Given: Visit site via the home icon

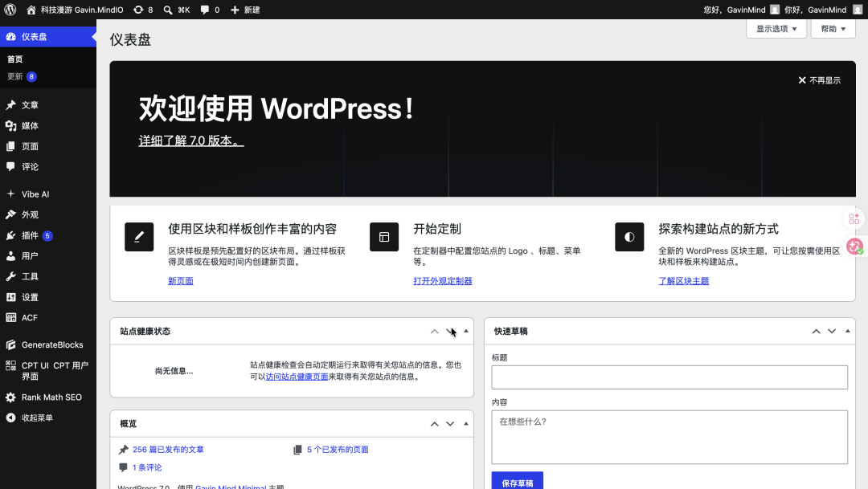Looking at the screenshot, I should [31, 10].
